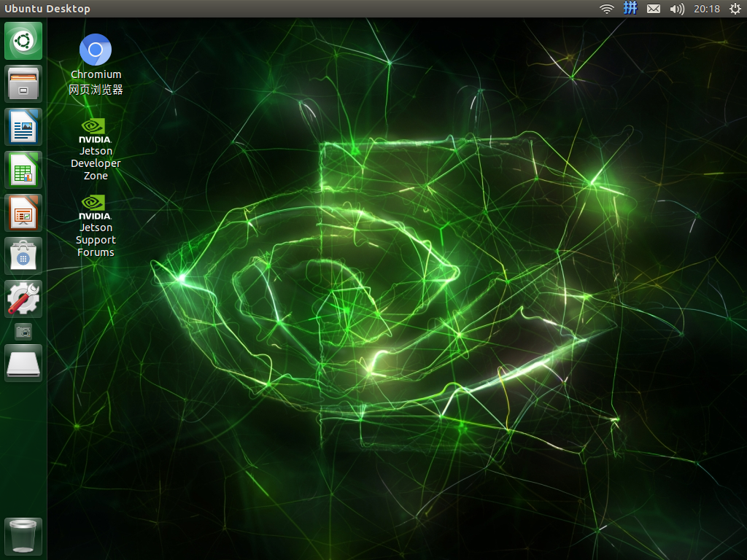Launch LibreOffice Impress presentation icon

(x=23, y=213)
